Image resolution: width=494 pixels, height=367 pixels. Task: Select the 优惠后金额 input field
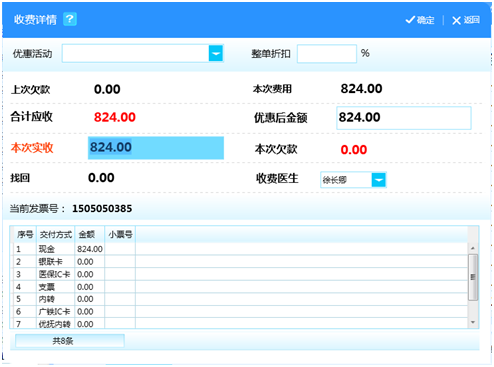[404, 118]
